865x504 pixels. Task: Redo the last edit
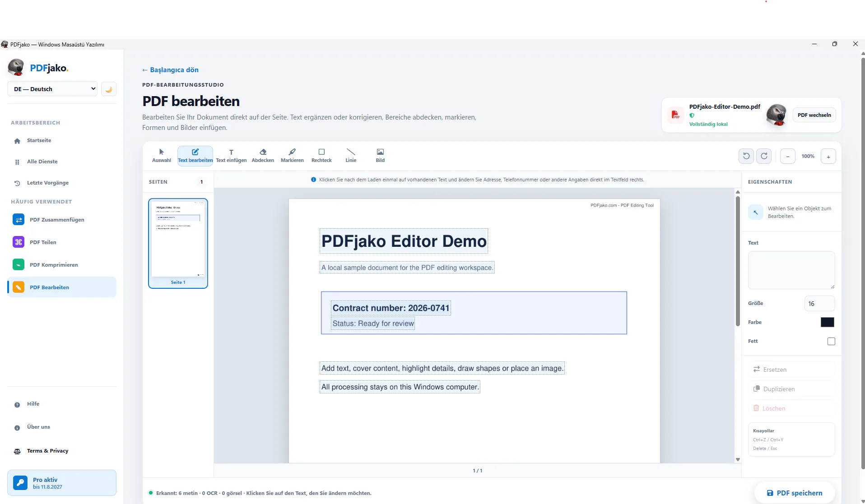point(764,156)
